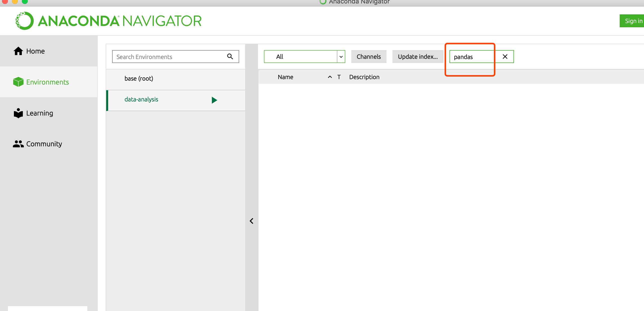The image size is (644, 311).
Task: Clear the pandas search with X
Action: 505,57
